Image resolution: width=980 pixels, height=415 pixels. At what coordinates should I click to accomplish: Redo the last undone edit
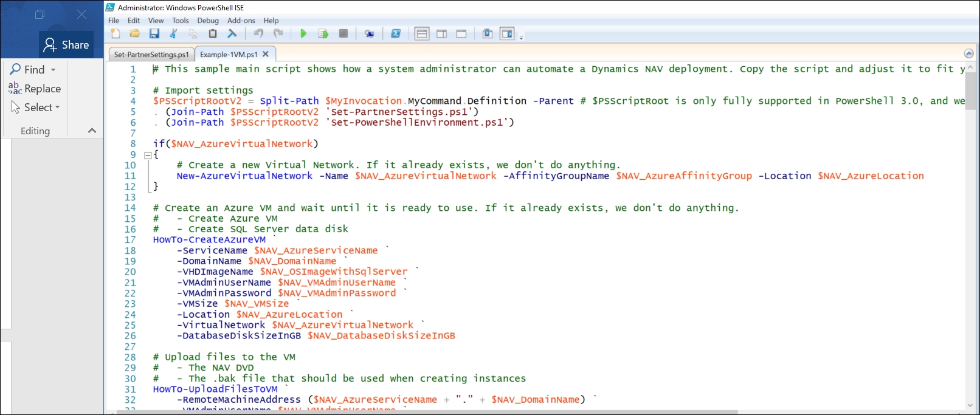pos(278,33)
